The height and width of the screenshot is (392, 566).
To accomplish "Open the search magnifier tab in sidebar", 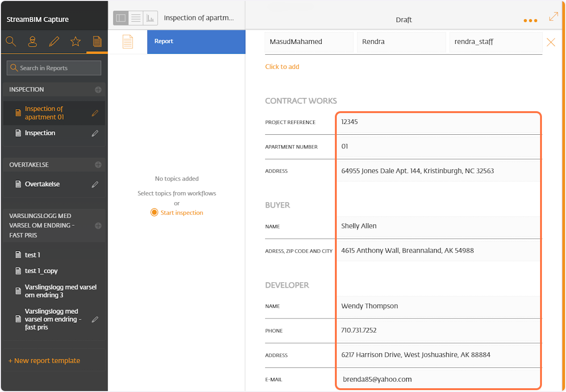I will [11, 41].
